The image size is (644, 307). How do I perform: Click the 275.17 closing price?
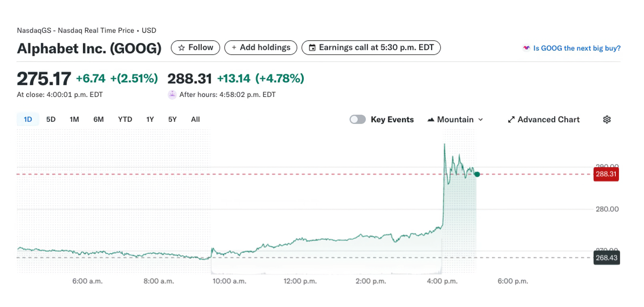[x=44, y=78]
